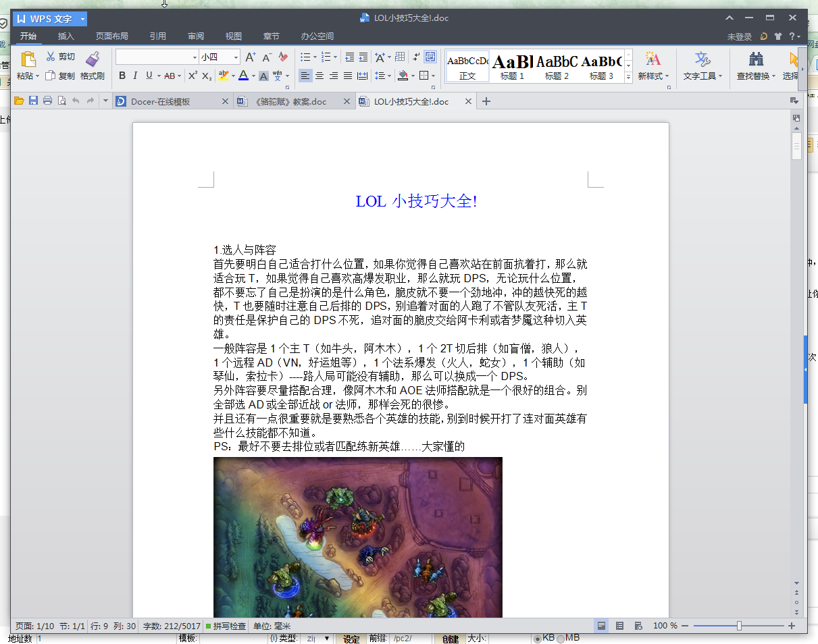Apply the 正文 body style
818x644 pixels.
point(467,66)
